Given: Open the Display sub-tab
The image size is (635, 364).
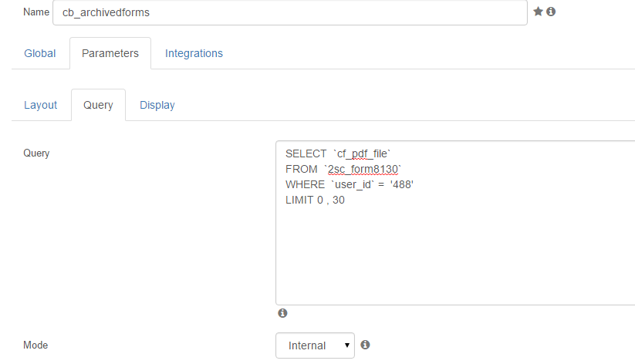Looking at the screenshot, I should tap(157, 106).
